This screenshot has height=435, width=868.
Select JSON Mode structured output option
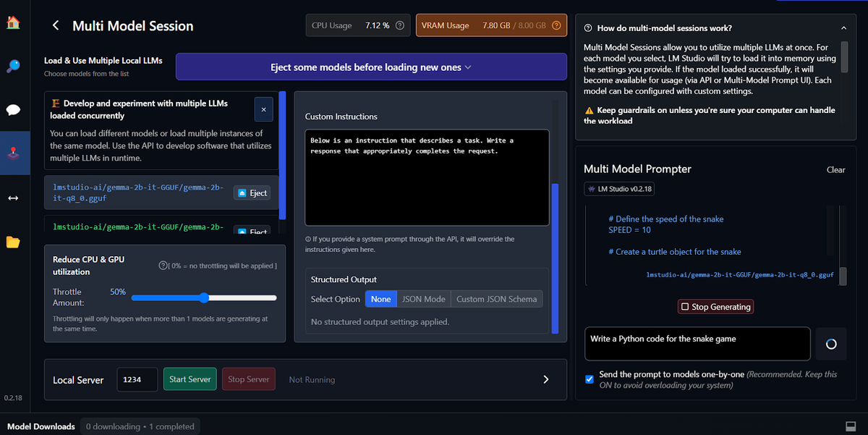click(423, 298)
